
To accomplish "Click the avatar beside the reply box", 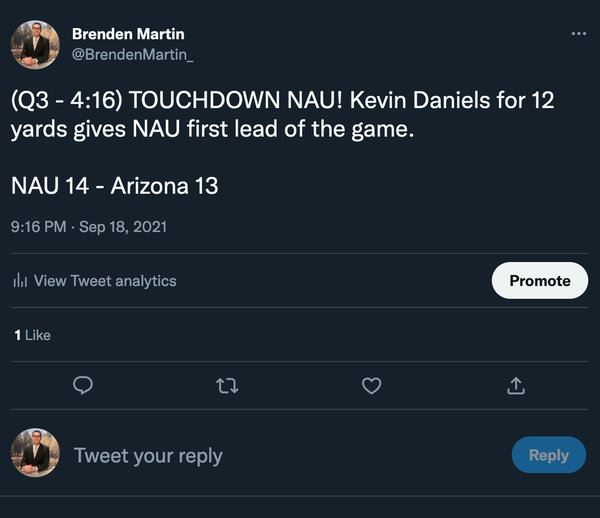I will click(35, 455).
